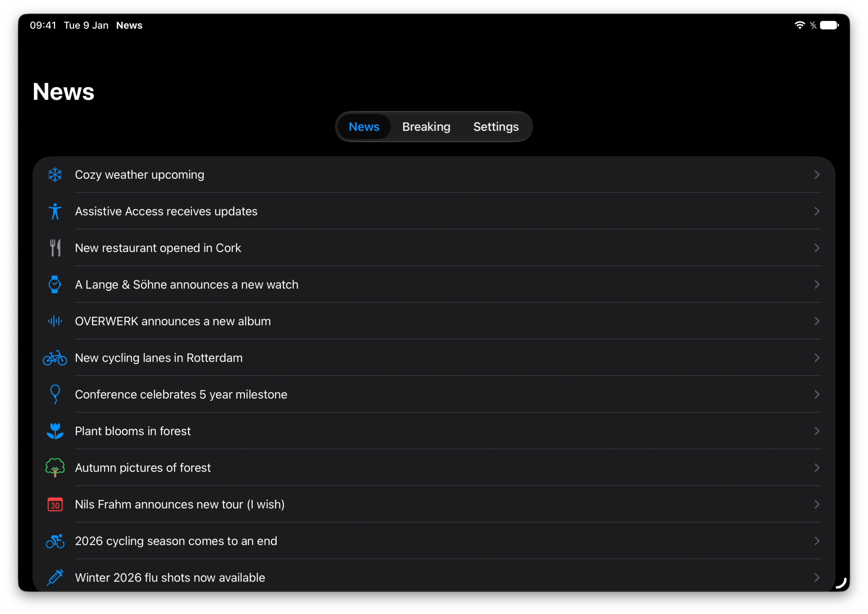Image resolution: width=868 pixels, height=614 pixels.
Task: Click the bicycle icon for Rotterdam lanes
Action: coord(55,358)
